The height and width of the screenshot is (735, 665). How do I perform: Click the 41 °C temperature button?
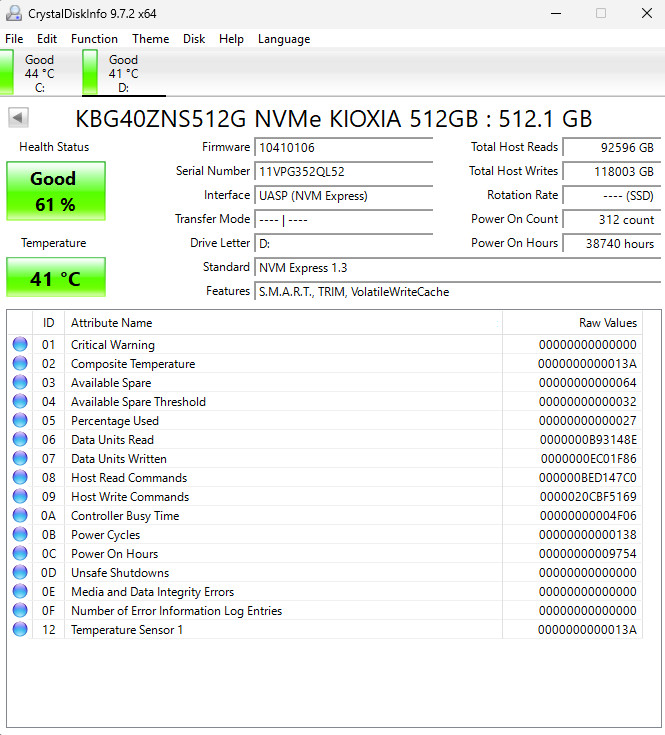click(56, 278)
